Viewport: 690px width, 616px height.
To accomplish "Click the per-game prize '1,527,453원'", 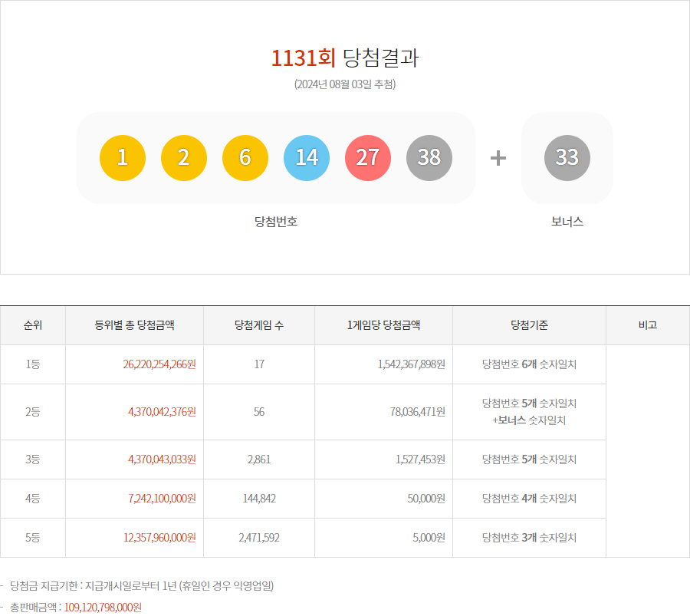I will tap(420, 460).
